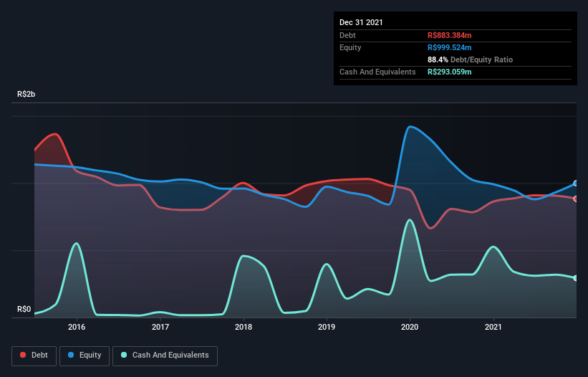Click the Equity row label in tooltip
588x377 pixels.
(350, 47)
